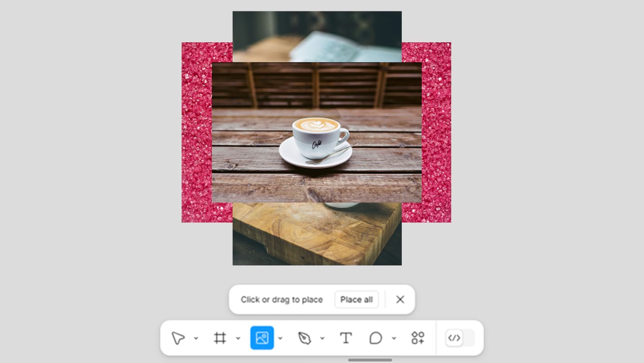This screenshot has width=644, height=363.
Task: Select the Frame tool
Action: (220, 338)
